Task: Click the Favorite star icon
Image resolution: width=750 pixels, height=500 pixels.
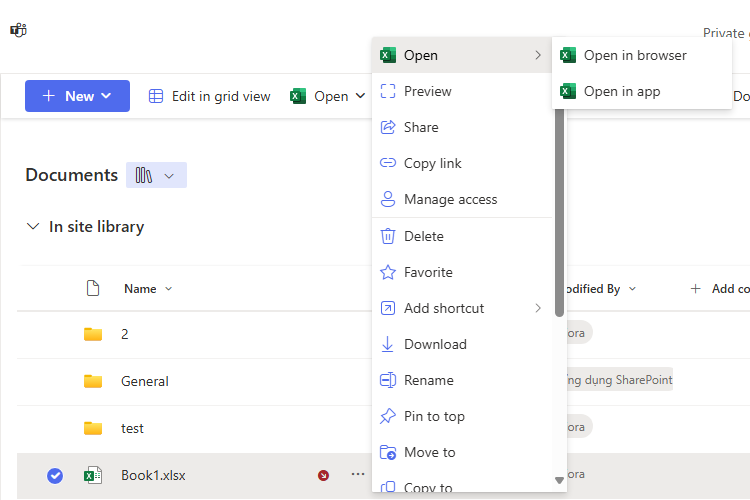Action: [x=387, y=272]
